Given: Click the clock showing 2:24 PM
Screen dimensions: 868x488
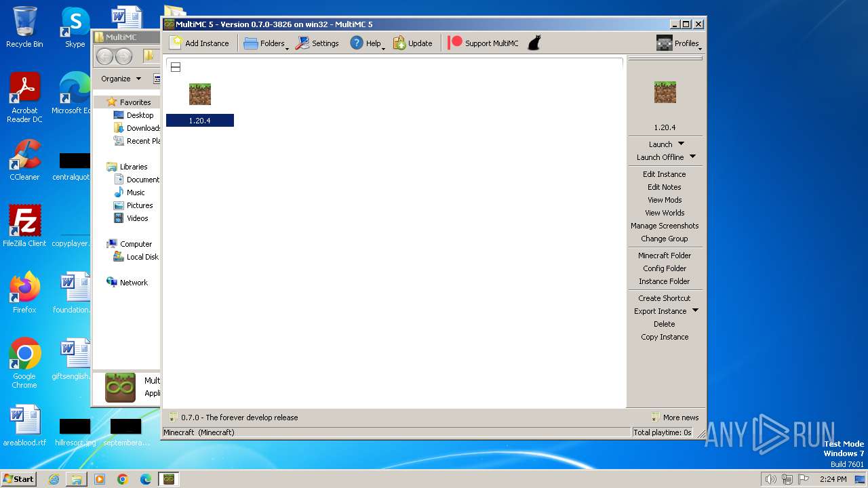Looking at the screenshot, I should click(833, 479).
